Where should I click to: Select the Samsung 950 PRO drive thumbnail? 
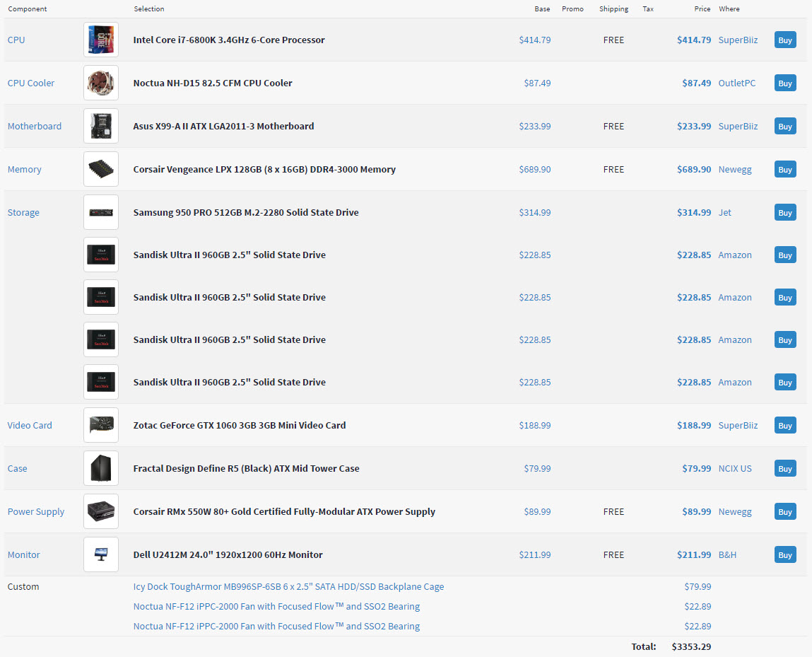(x=100, y=213)
